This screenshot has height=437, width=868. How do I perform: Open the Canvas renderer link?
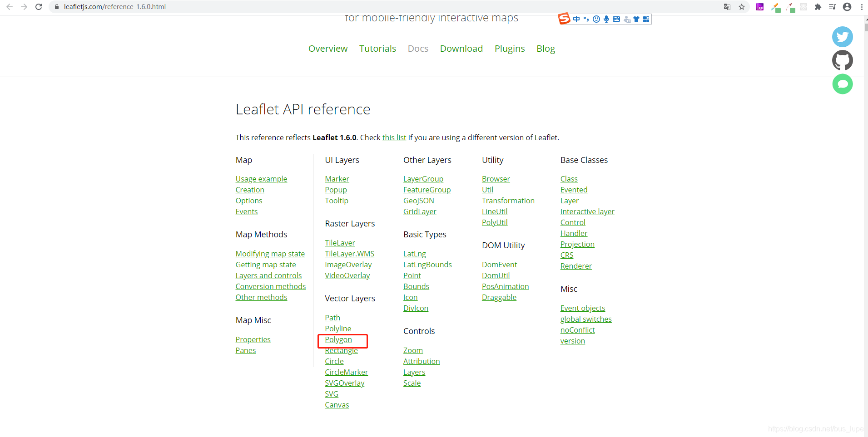point(337,405)
